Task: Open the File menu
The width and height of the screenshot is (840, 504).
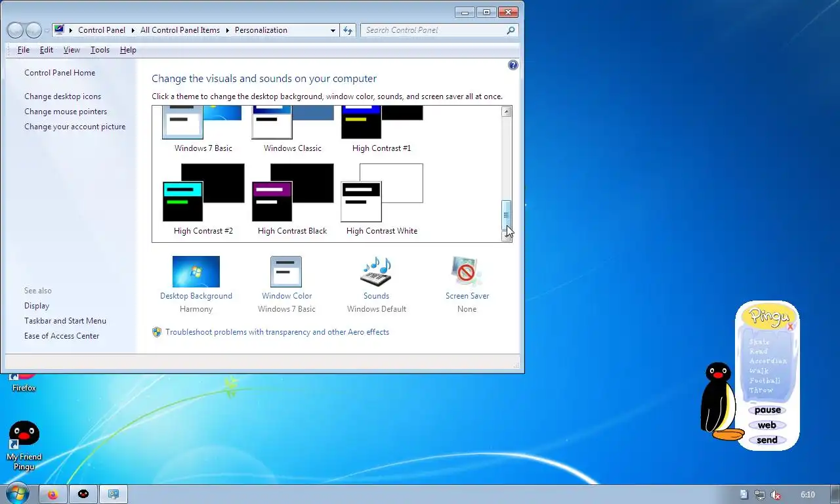Action: coord(24,50)
